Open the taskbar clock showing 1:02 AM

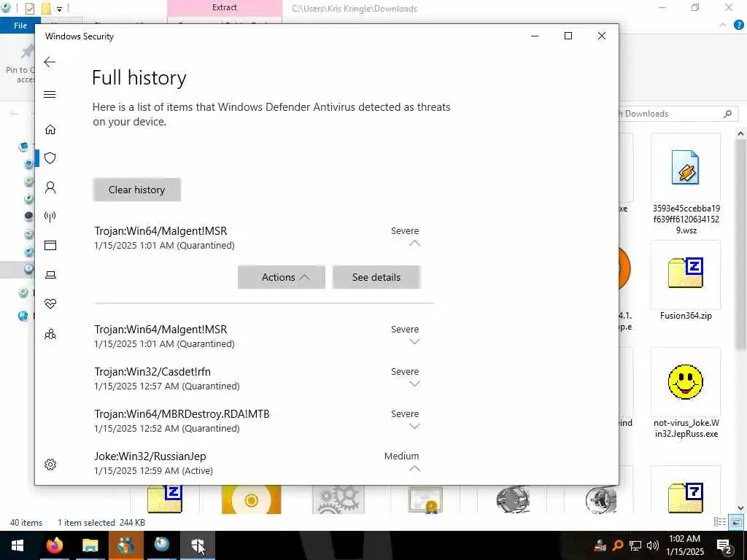(x=685, y=545)
